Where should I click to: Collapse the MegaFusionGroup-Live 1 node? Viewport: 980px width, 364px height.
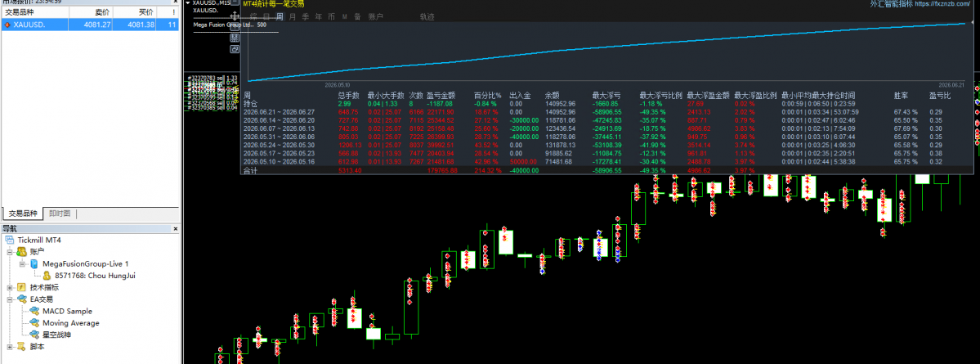click(x=22, y=263)
